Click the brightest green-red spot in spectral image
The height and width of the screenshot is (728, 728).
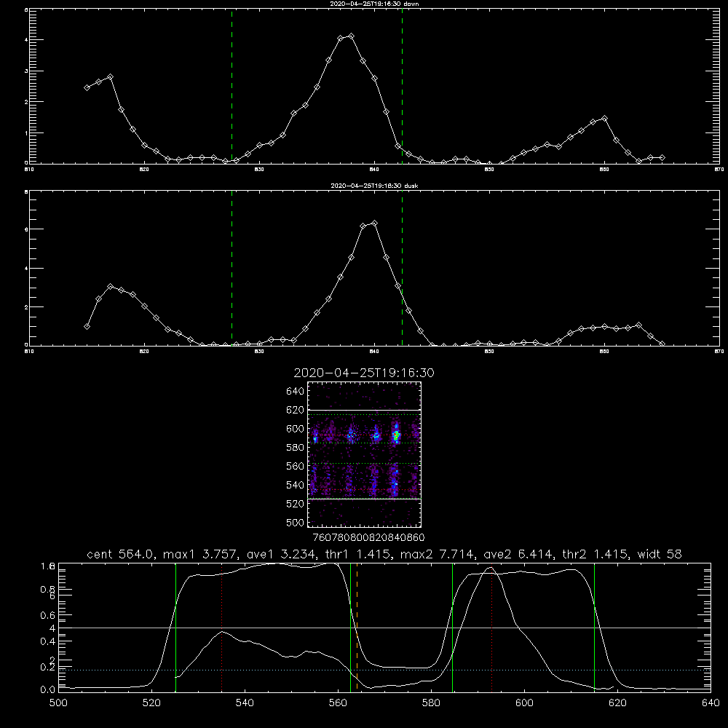click(x=397, y=435)
